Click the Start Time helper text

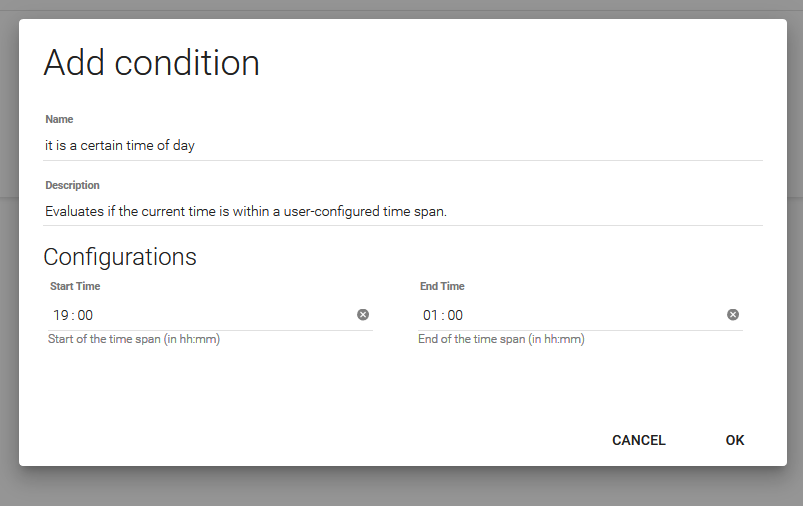tap(134, 340)
